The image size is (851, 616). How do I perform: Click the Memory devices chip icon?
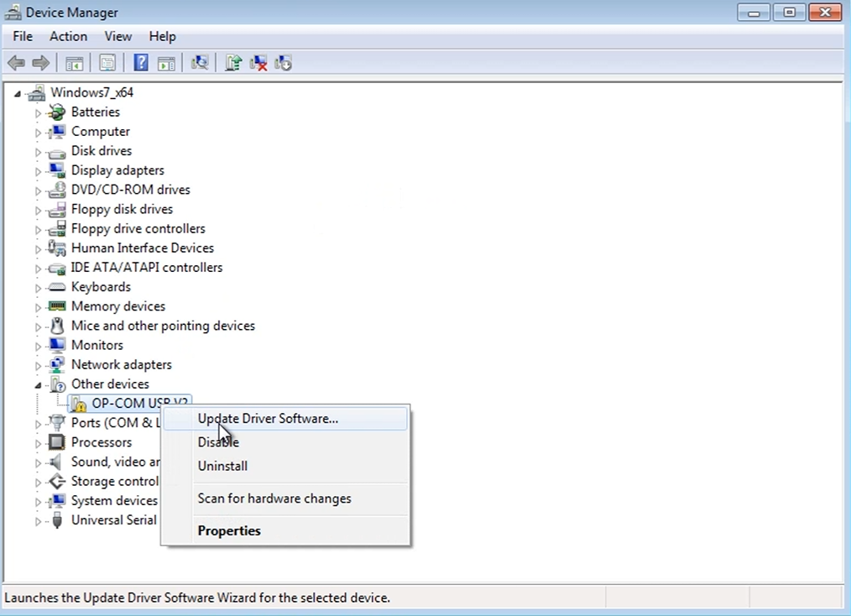pyautogui.click(x=56, y=306)
